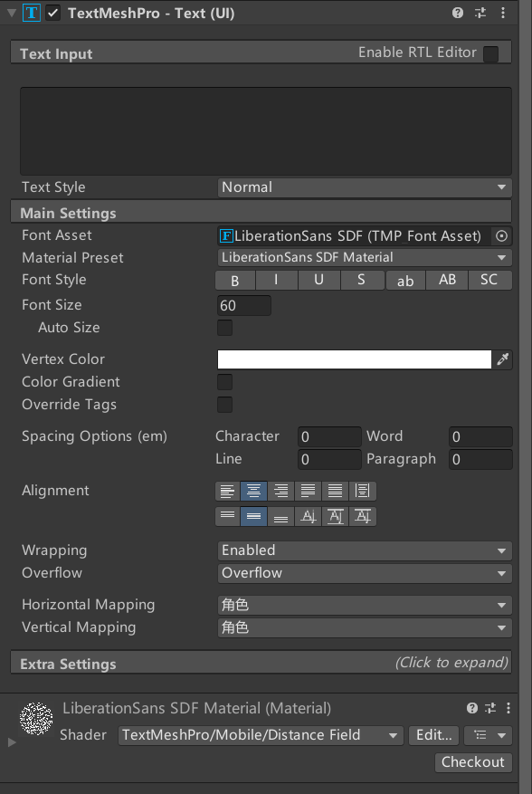Select left horizontal alignment
Screen dimensions: 532x794
coord(227,491)
